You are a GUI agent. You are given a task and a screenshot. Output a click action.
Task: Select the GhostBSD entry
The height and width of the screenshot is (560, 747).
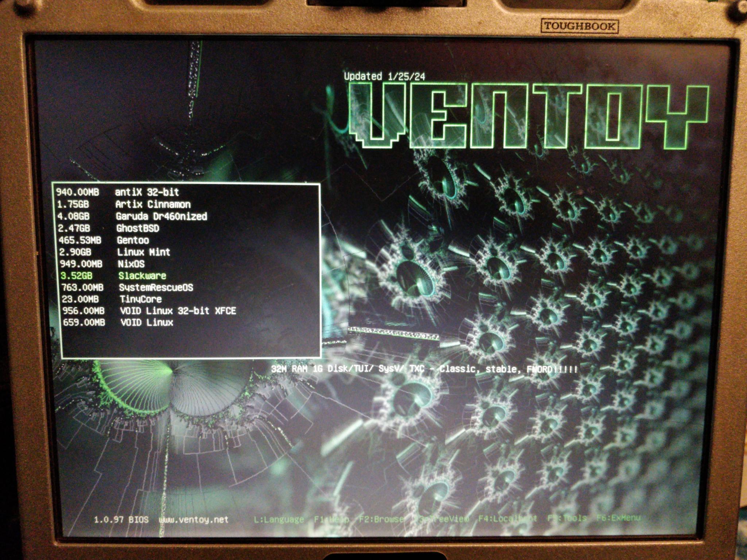187,228
